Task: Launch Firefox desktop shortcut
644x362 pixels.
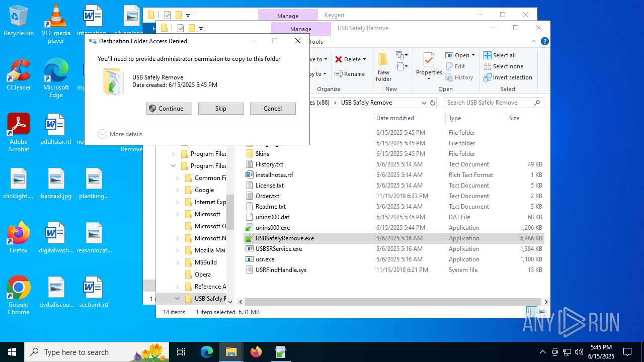Action: coord(19,238)
